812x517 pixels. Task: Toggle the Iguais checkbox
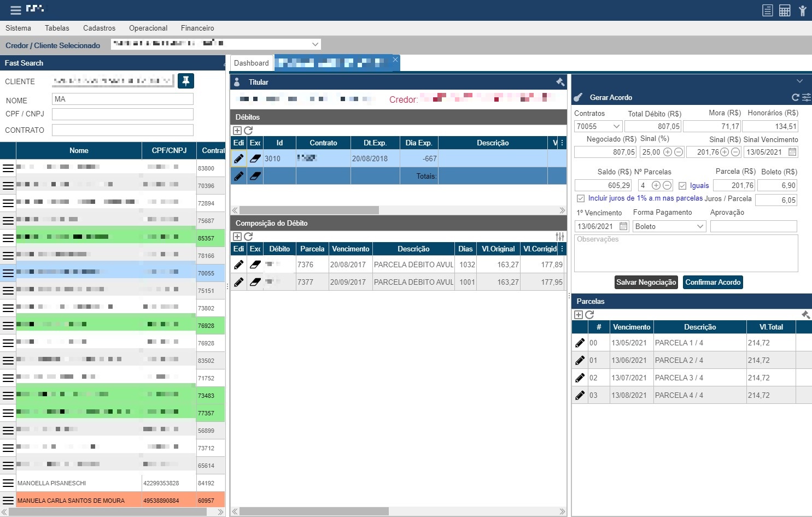682,186
